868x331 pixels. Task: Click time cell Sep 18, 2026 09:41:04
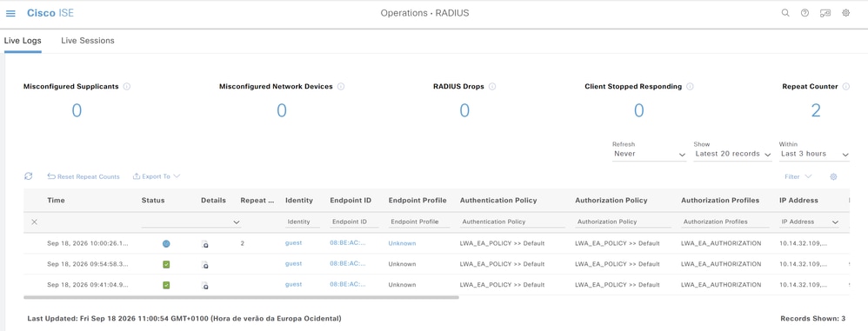88,285
